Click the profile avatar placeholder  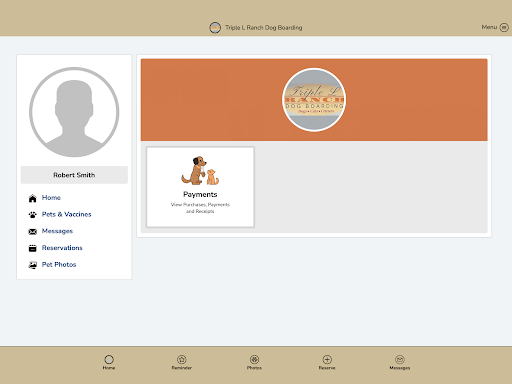(x=74, y=112)
